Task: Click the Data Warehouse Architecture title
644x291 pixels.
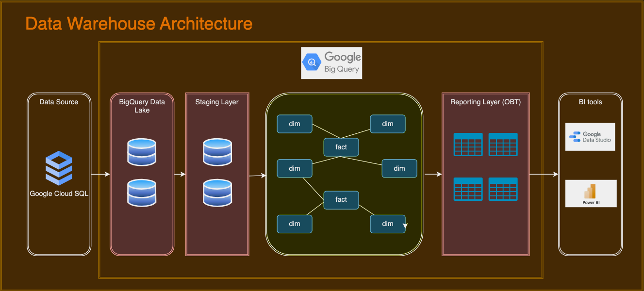Action: [138, 23]
